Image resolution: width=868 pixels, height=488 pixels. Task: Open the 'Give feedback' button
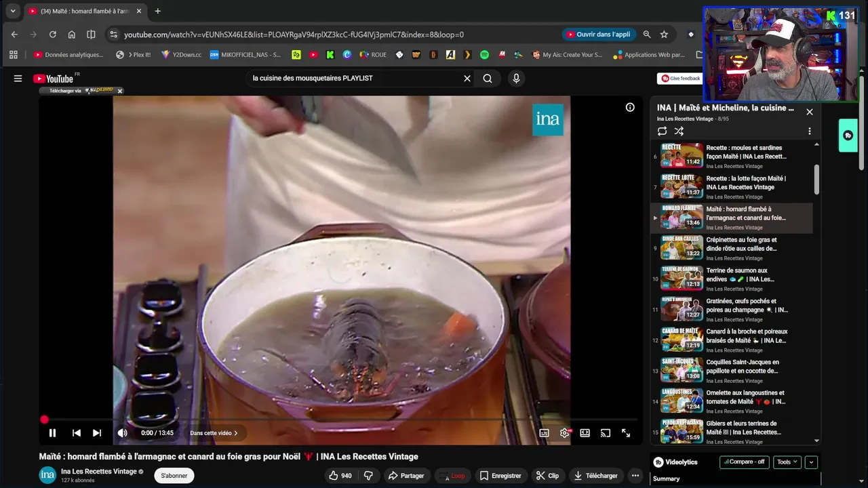[680, 79]
